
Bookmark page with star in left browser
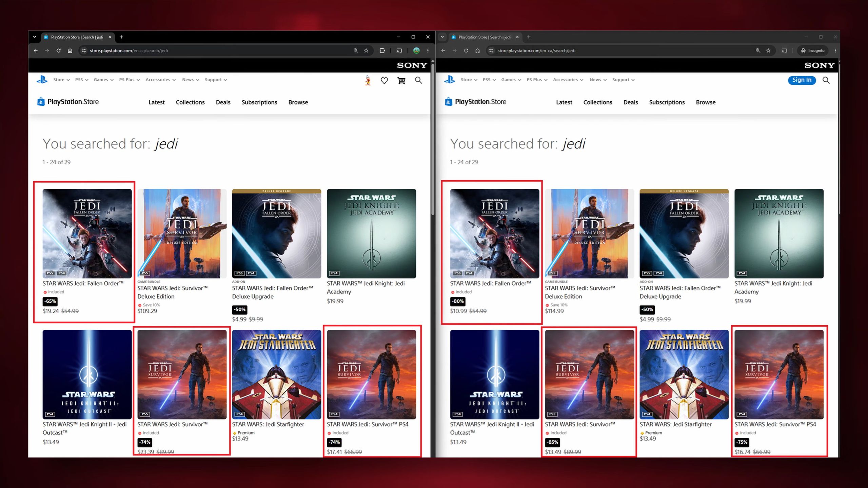366,50
